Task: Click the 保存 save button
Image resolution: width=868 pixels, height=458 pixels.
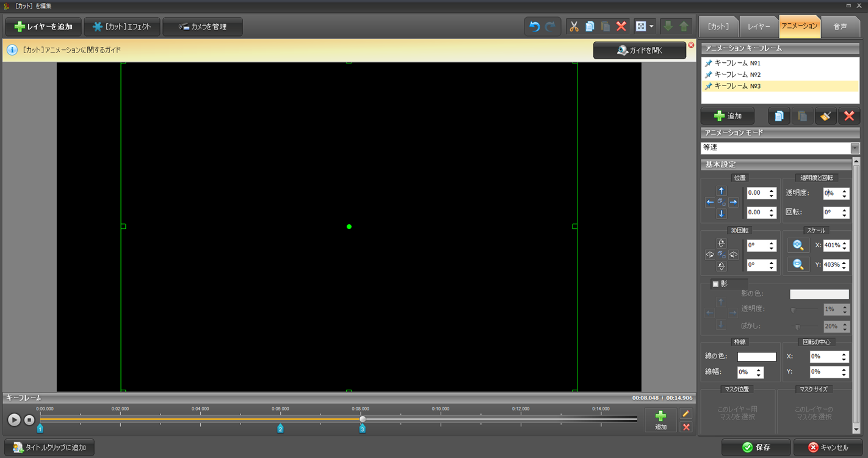Action: [x=756, y=448]
